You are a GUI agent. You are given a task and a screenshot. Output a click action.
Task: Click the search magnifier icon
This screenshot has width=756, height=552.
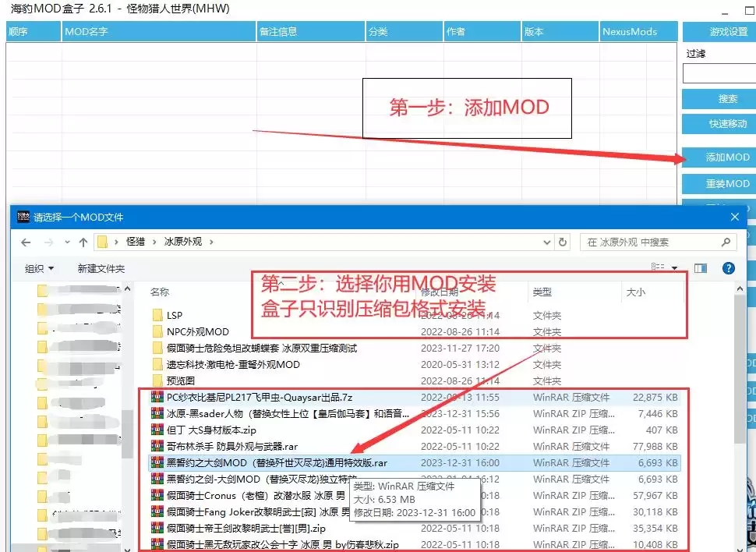point(726,242)
